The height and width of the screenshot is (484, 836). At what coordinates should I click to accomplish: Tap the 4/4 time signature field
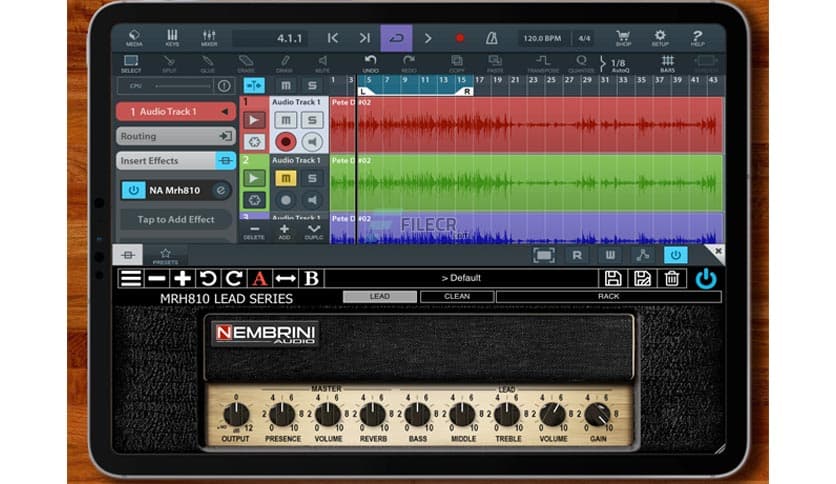584,38
